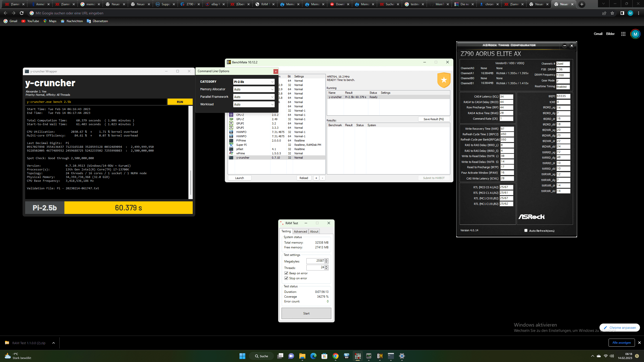Click the PYPrime console icon
The height and width of the screenshot is (362, 644).
(231, 141)
